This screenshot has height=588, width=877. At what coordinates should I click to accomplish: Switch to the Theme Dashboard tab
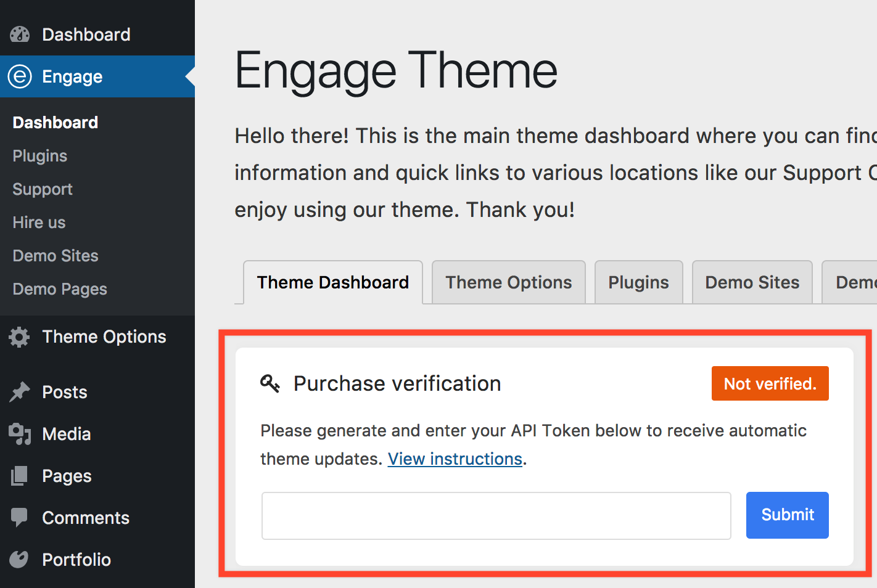[x=333, y=282]
